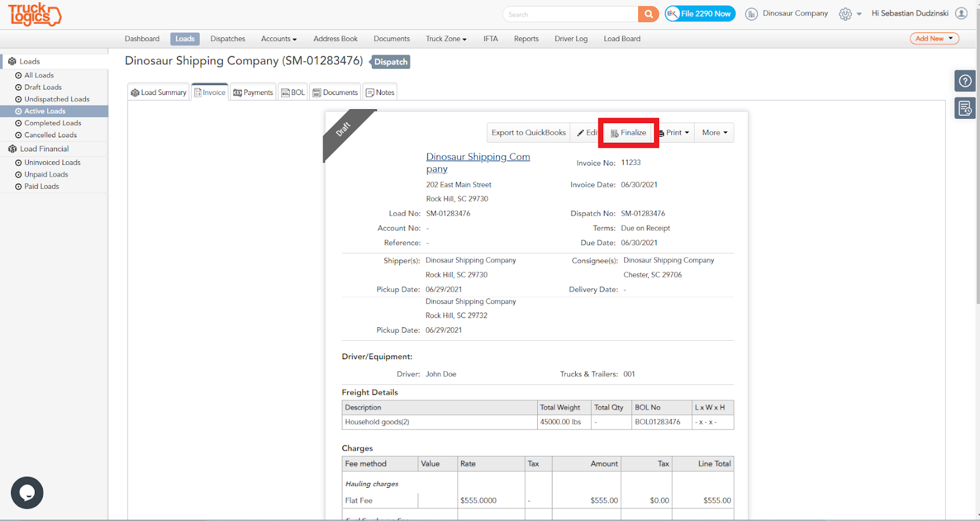Open the Add New dropdown
980x521 pixels.
coord(934,39)
